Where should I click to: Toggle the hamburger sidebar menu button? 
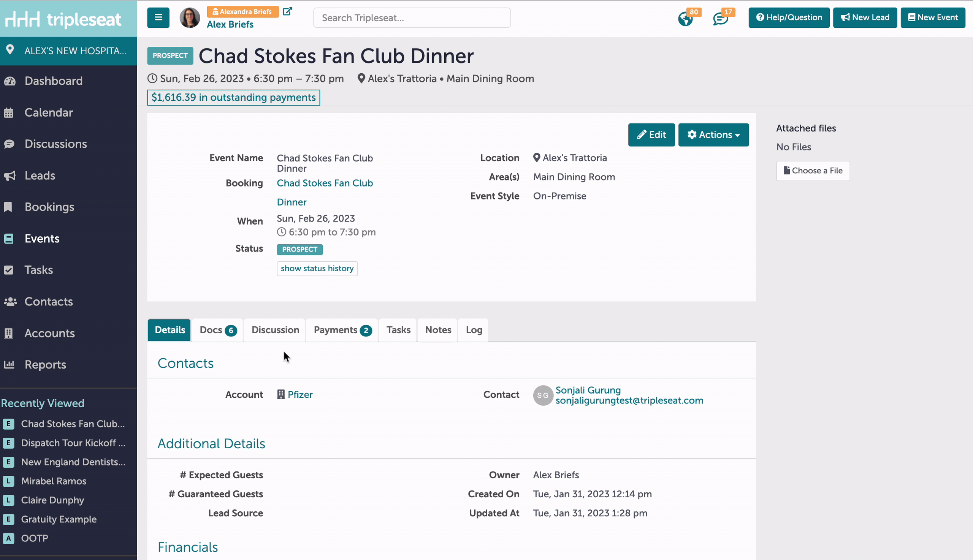point(158,18)
